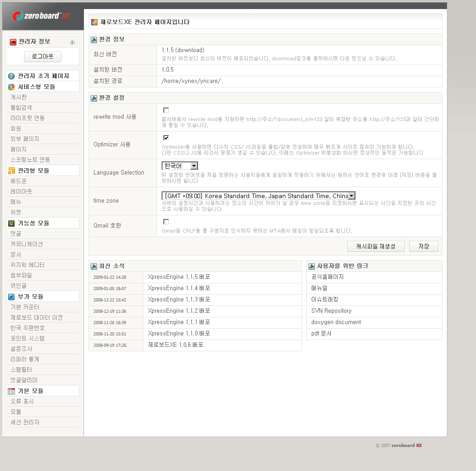Screen dimensions: 476x471
Task: Open the 세션 관리자 sidebar item
Action: tap(25, 422)
